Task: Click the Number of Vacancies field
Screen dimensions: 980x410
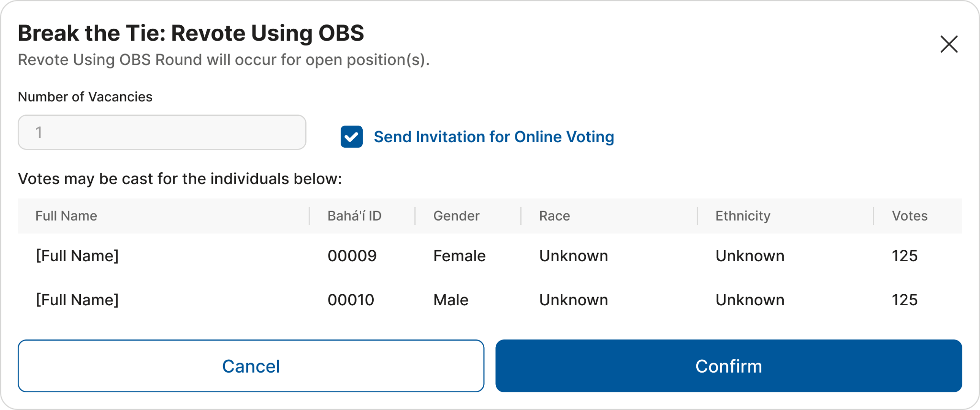Action: 162,133
